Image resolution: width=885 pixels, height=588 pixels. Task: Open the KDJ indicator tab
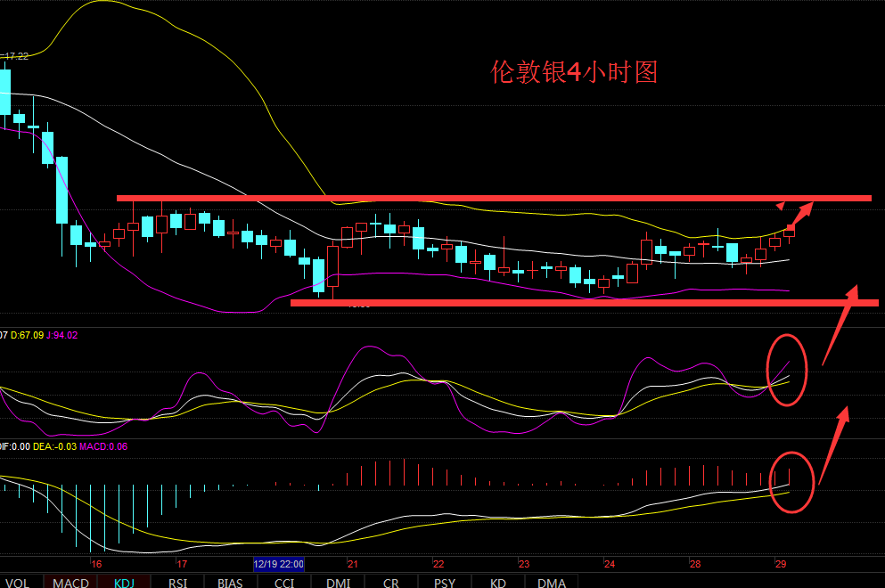tap(124, 582)
